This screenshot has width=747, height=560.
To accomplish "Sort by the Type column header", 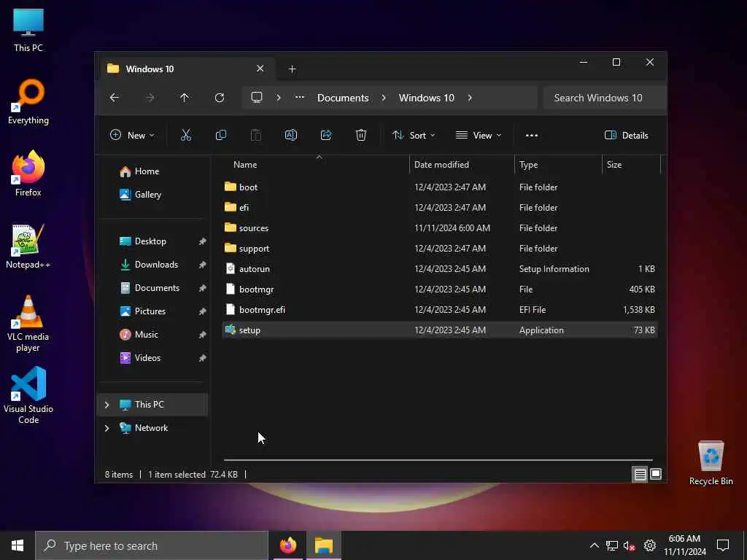I will [558, 165].
